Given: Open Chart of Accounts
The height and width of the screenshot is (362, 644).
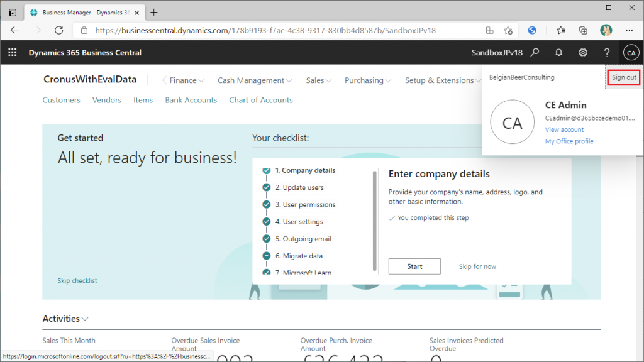Looking at the screenshot, I should coord(261,100).
